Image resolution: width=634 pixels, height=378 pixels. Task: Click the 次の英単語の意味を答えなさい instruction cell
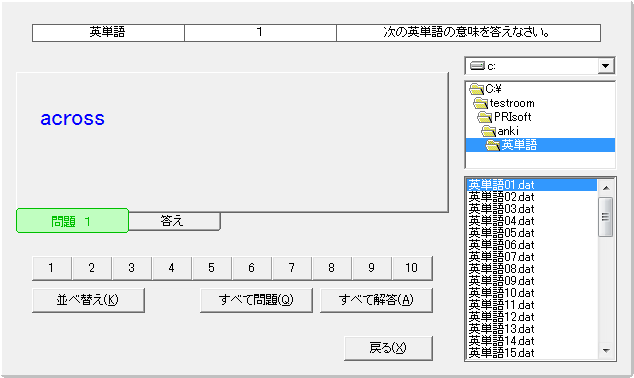468,32
